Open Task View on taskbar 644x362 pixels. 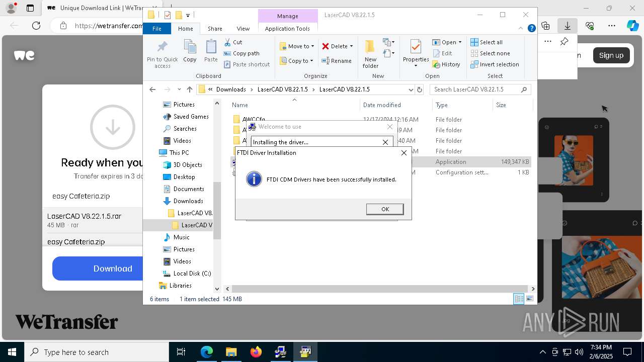point(181,352)
